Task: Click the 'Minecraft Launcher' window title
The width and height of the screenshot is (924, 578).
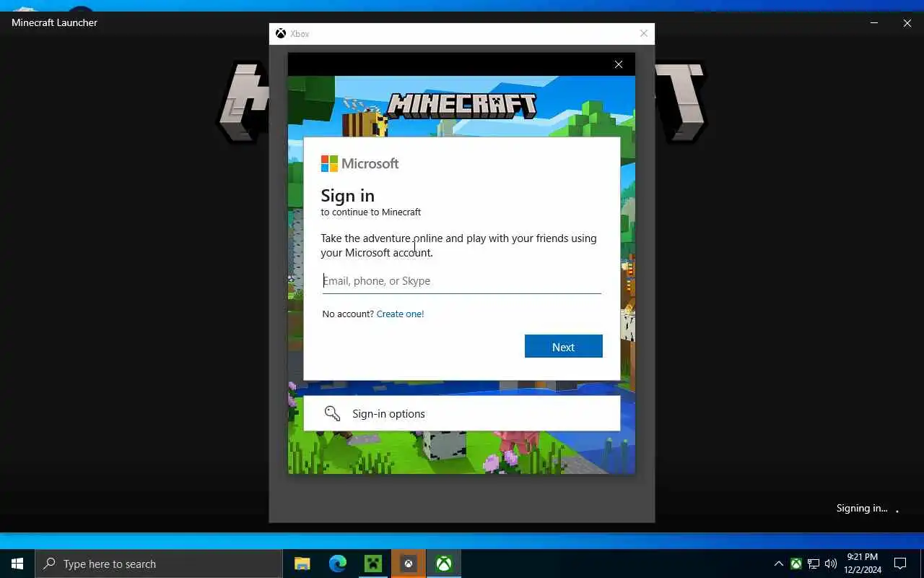Action: [x=54, y=22]
